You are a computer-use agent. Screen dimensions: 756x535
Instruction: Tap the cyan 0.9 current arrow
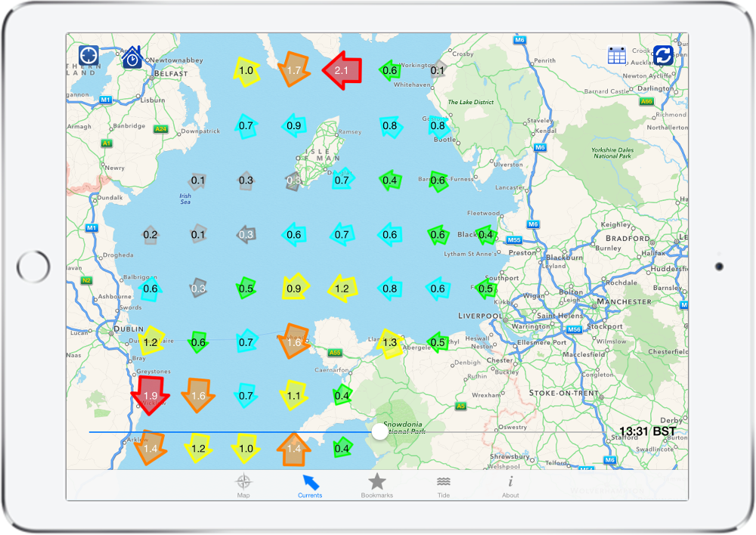tap(293, 125)
